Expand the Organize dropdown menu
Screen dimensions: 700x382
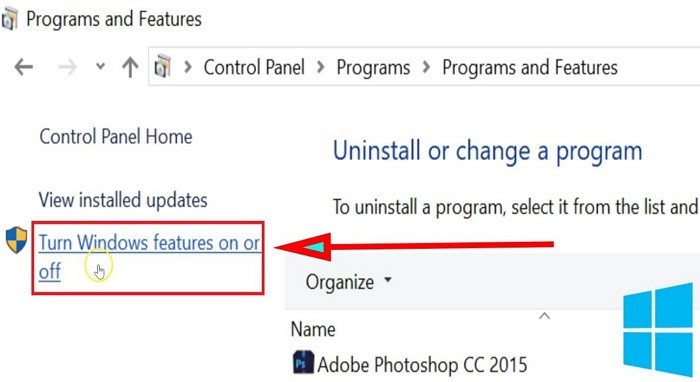tap(348, 282)
